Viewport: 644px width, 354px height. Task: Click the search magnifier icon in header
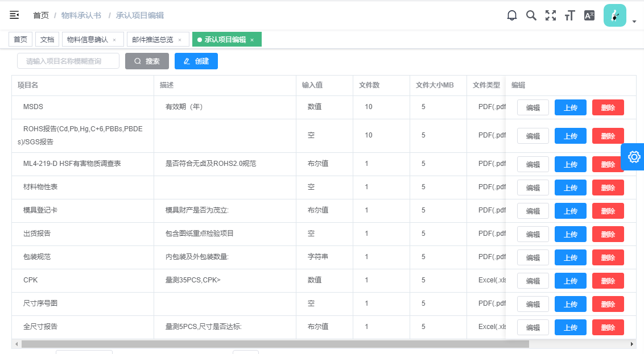pyautogui.click(x=531, y=15)
